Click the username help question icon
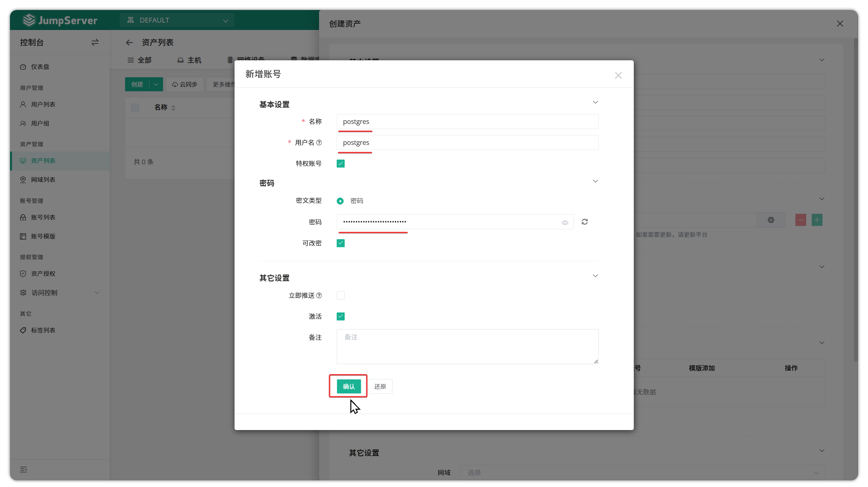The width and height of the screenshot is (868, 487). click(319, 142)
